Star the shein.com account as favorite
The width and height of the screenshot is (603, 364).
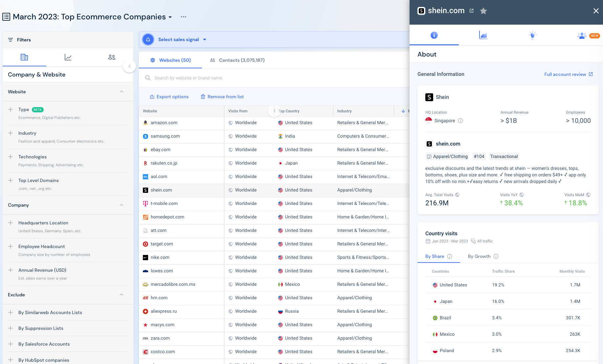pos(483,11)
